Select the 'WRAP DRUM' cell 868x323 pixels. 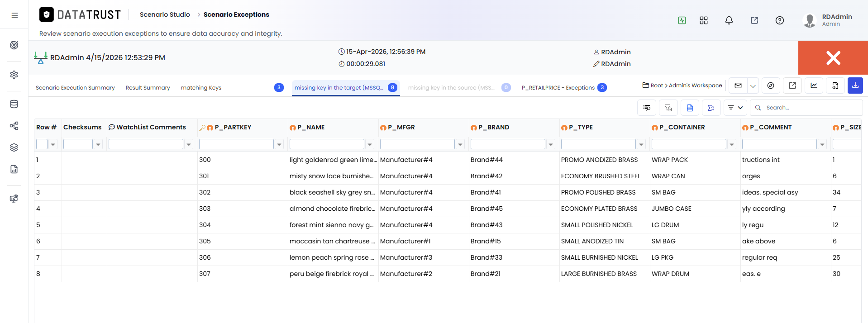[x=695, y=274]
